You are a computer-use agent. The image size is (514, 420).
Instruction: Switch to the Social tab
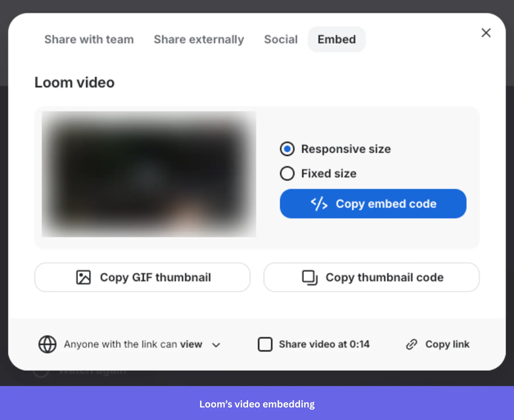281,39
